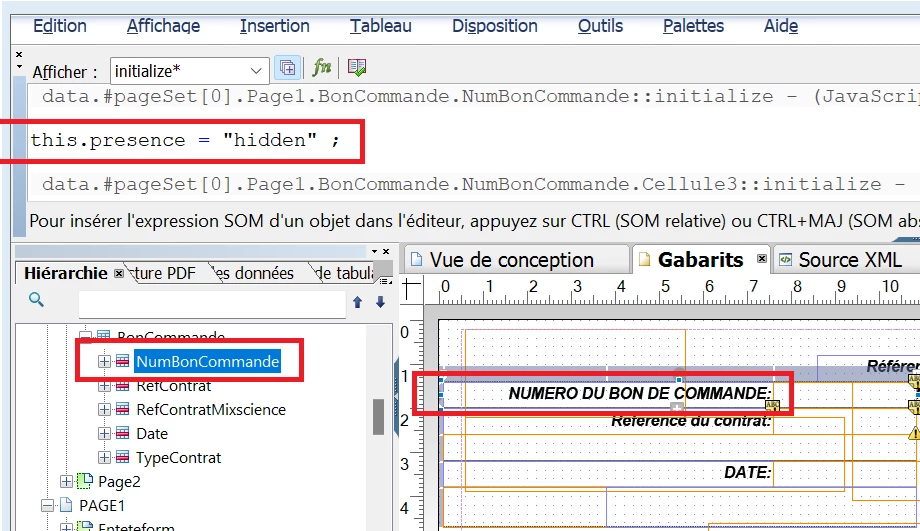The width and height of the screenshot is (920, 531).
Task: Switch to the Hiérarchie tab
Action: [x=66, y=273]
